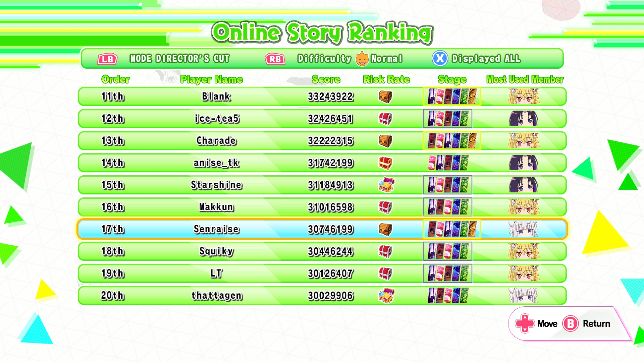This screenshot has width=644, height=362.
Task: Click the Score column header
Action: (326, 79)
